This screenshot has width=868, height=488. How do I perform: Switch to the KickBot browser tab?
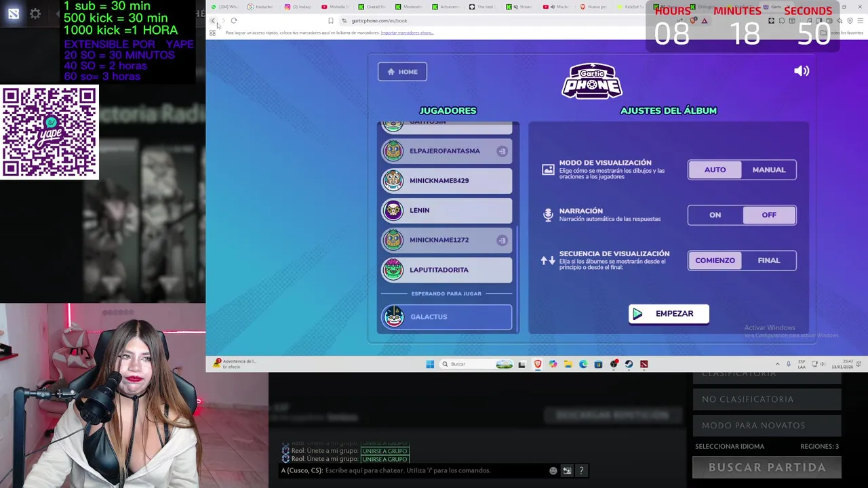[x=630, y=7]
